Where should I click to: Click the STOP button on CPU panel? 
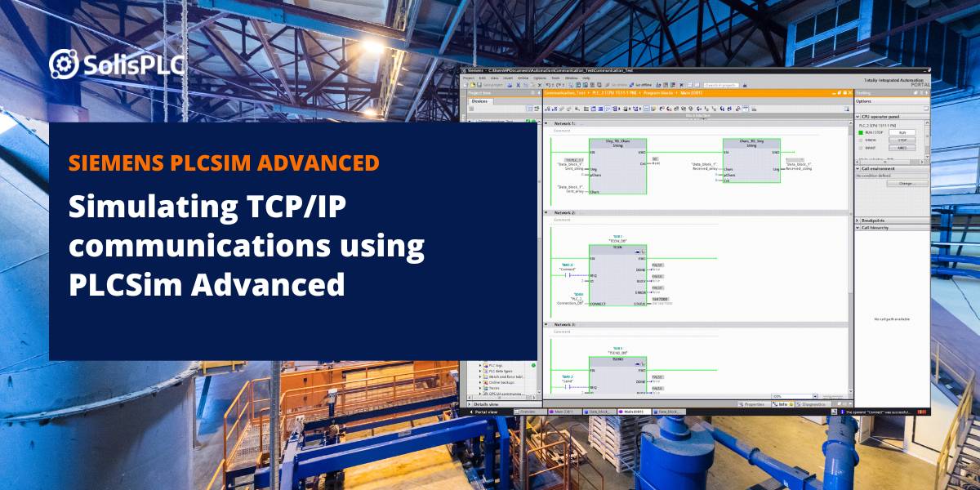(x=902, y=140)
